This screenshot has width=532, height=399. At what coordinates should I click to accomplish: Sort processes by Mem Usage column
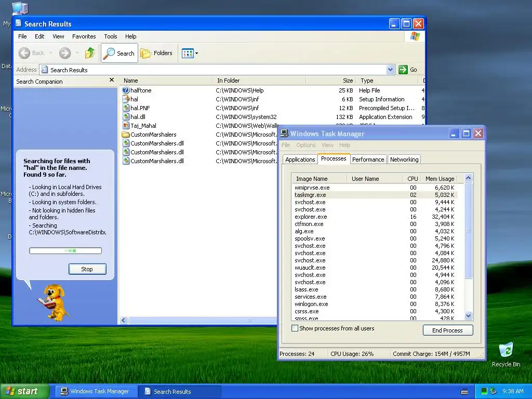tap(439, 179)
